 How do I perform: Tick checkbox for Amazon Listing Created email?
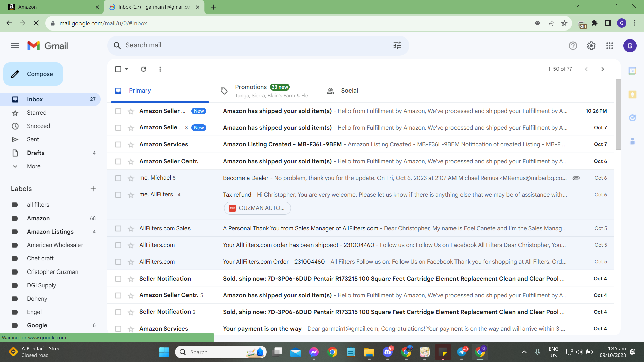click(118, 144)
